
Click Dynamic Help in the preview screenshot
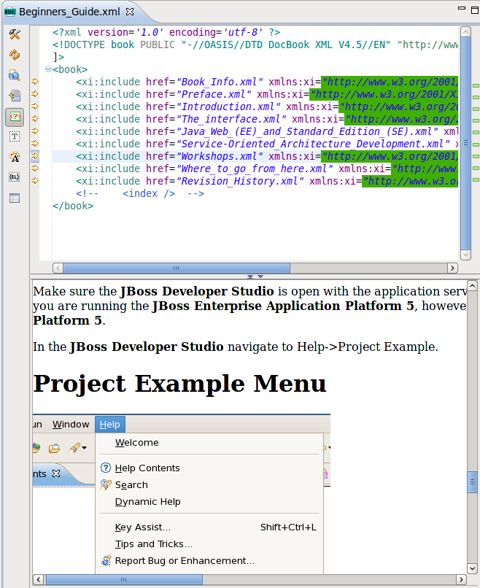pyautogui.click(x=147, y=501)
